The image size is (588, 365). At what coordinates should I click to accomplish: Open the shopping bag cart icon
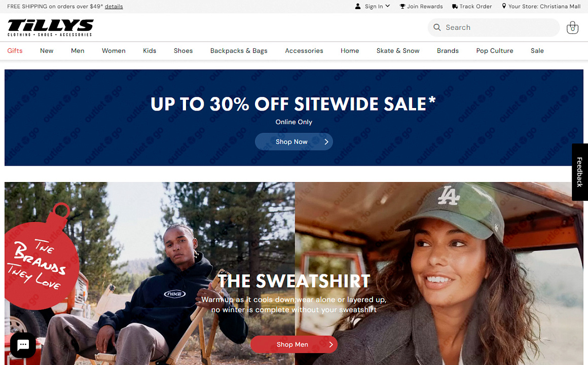point(572,27)
